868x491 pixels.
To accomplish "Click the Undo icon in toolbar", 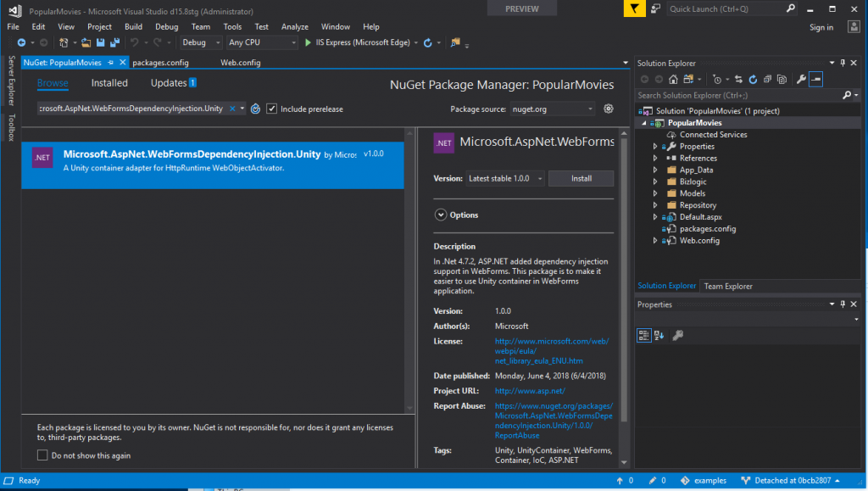I will (134, 42).
